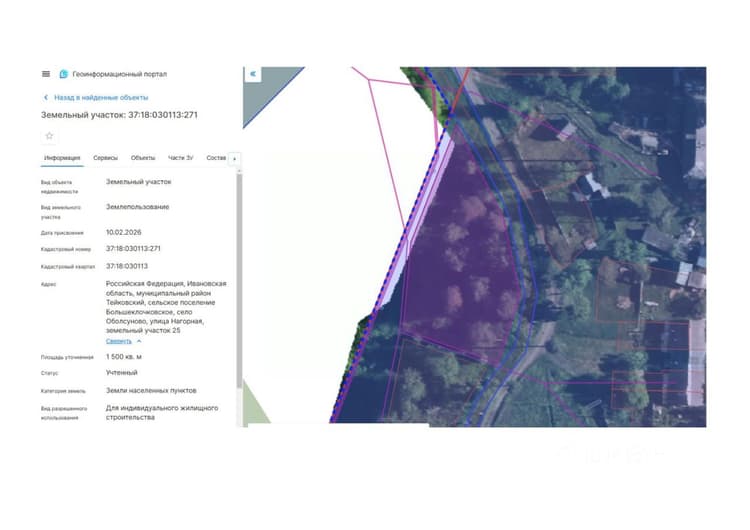
Task: Select cadastral quarter value 37:18:030113
Action: click(x=127, y=266)
